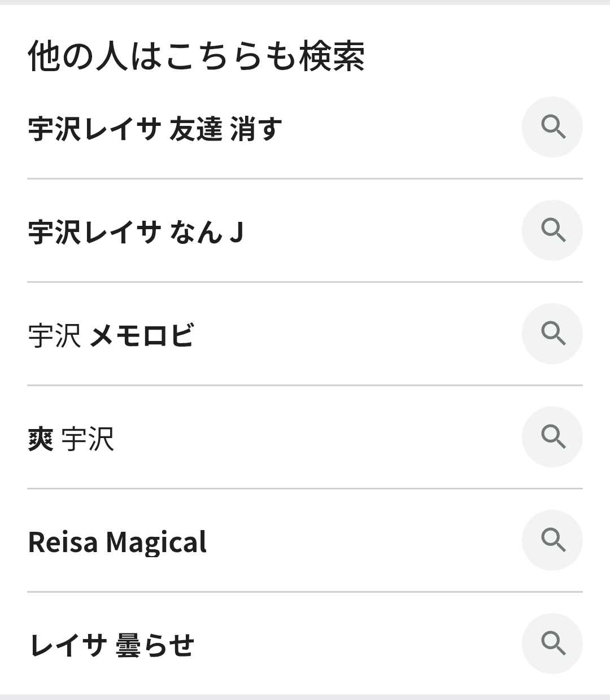Open the Reisa Magical related search
The height and width of the screenshot is (700, 610).
pyautogui.click(x=117, y=542)
